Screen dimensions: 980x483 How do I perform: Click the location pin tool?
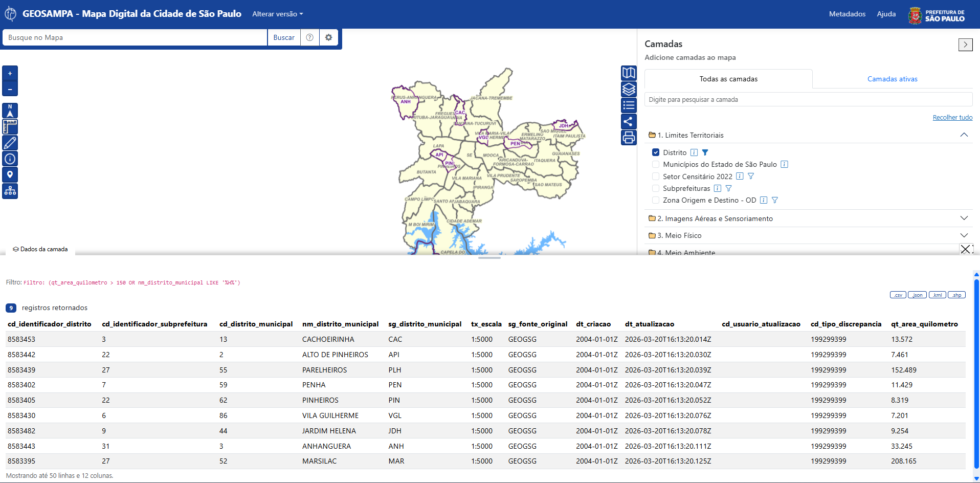[10, 175]
